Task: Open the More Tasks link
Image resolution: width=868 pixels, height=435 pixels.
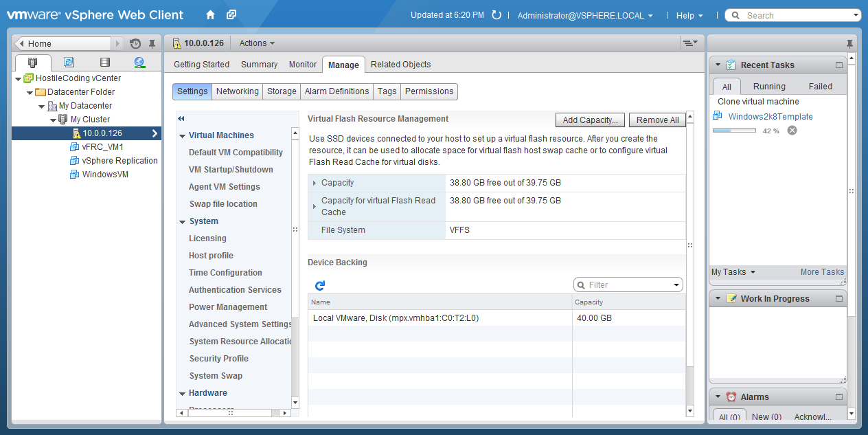Action: 822,272
